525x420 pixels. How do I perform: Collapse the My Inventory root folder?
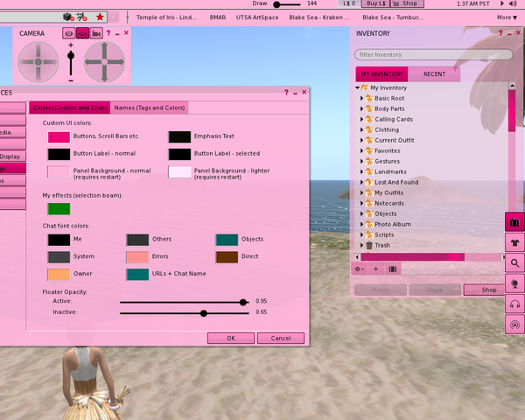[358, 88]
